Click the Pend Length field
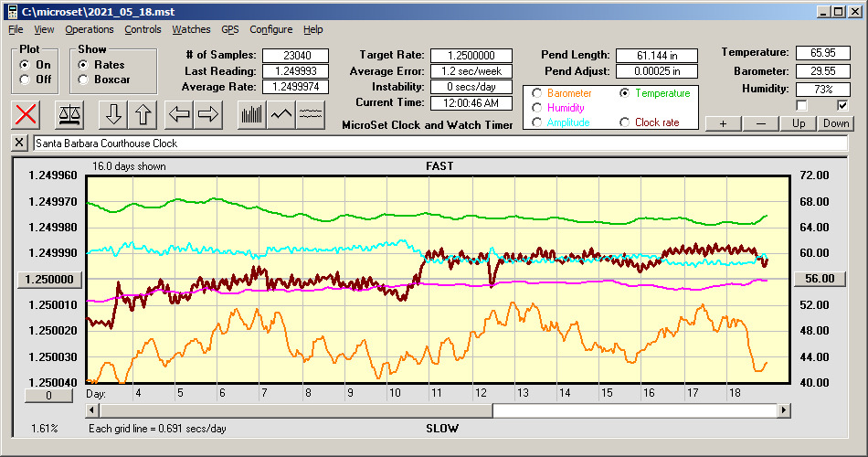The image size is (868, 457). [657, 56]
